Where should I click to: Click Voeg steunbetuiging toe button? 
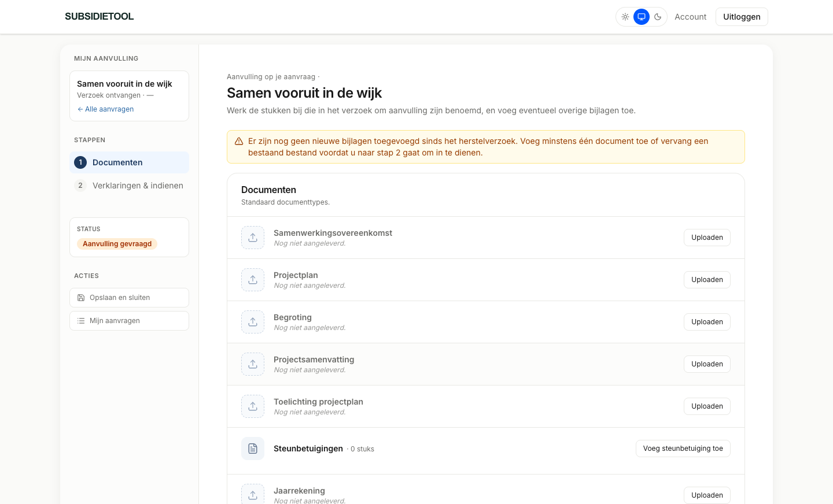tap(683, 449)
